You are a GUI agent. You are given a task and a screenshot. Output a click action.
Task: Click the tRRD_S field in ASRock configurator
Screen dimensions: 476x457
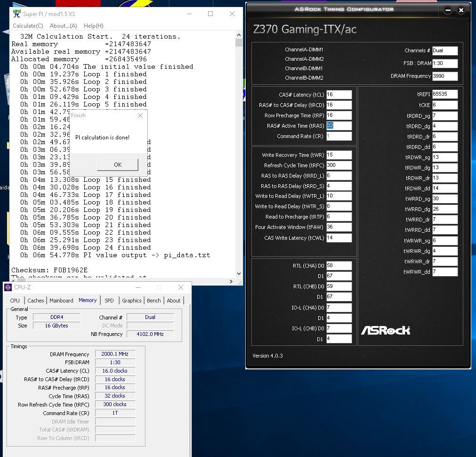point(339,186)
